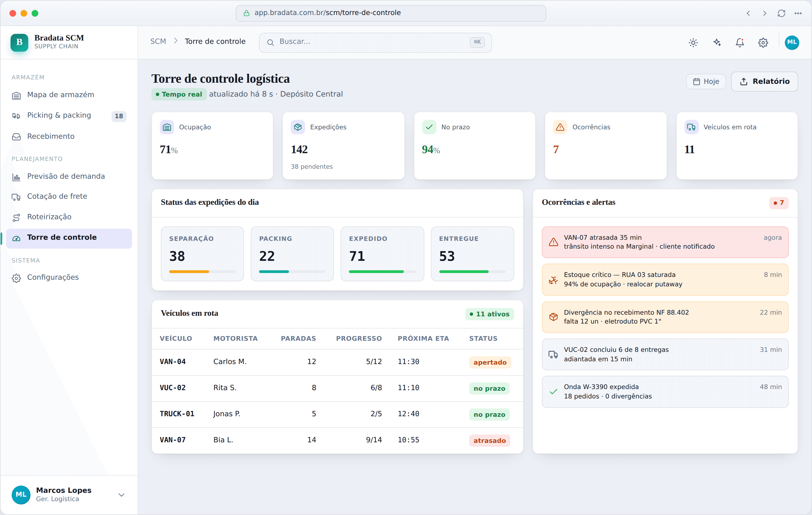This screenshot has height=515, width=812.
Task: Open notifications bell icon
Action: [x=740, y=42]
